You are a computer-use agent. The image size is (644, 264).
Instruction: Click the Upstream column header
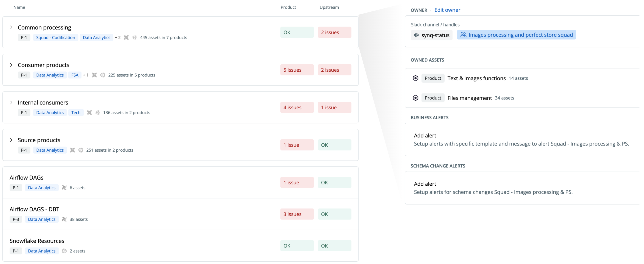[329, 7]
